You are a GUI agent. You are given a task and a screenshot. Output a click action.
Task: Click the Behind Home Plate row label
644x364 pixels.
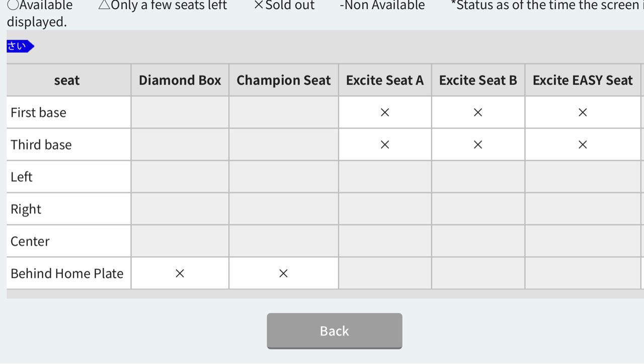(67, 273)
